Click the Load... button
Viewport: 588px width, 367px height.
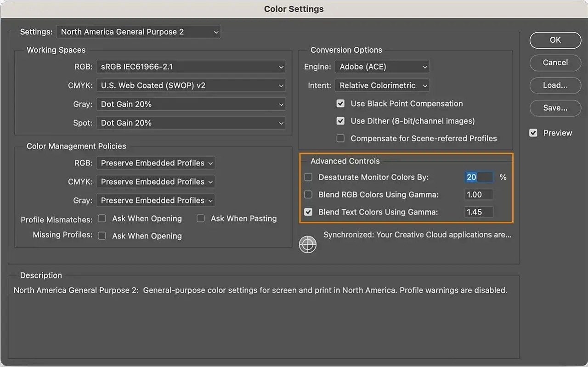pyautogui.click(x=555, y=85)
